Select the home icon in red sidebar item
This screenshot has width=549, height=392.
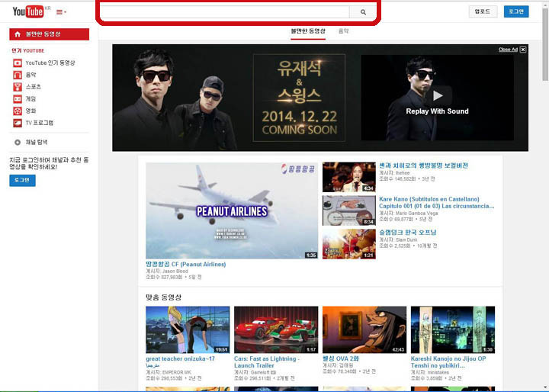point(18,34)
